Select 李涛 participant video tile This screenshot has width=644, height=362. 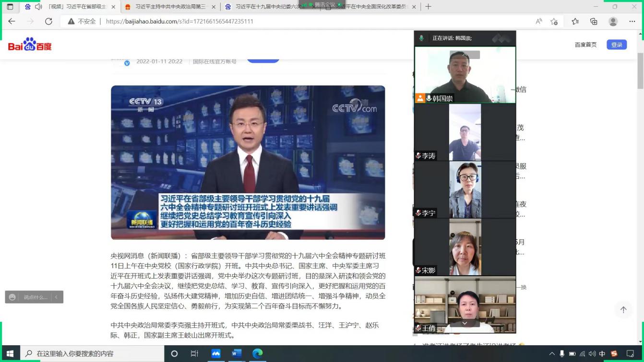point(465,132)
